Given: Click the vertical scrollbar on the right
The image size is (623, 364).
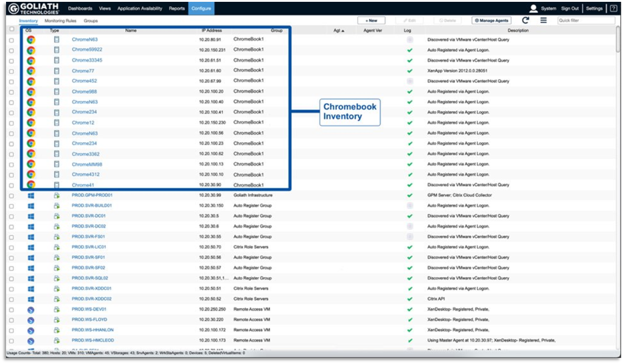Looking at the screenshot, I should coord(618,39).
